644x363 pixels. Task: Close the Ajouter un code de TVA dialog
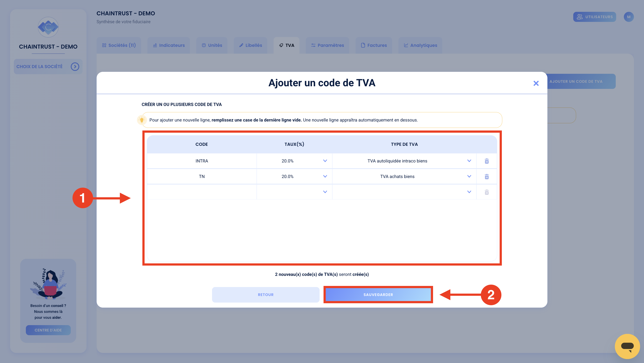point(536,83)
